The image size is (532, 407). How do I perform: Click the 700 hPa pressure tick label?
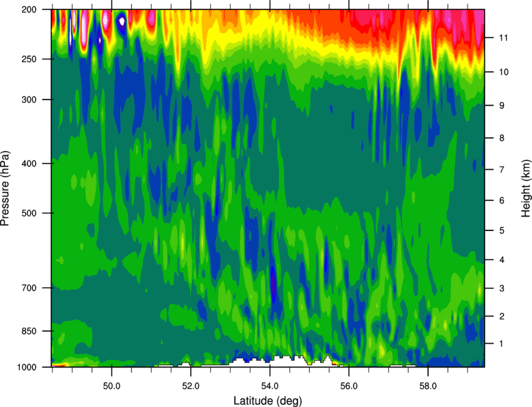pyautogui.click(x=29, y=288)
